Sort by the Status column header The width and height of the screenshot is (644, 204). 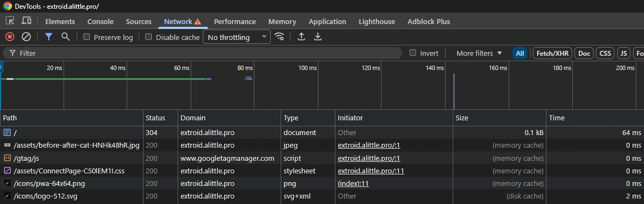pos(160,118)
